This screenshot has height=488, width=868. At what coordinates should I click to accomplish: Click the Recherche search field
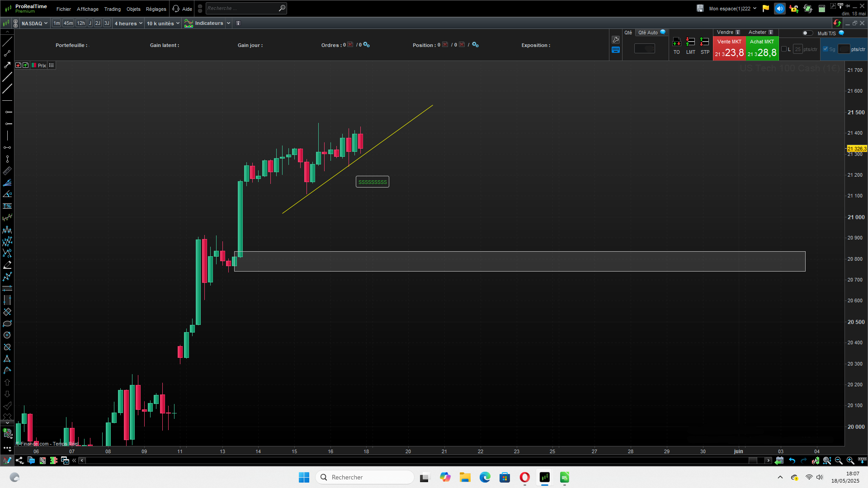pos(242,8)
